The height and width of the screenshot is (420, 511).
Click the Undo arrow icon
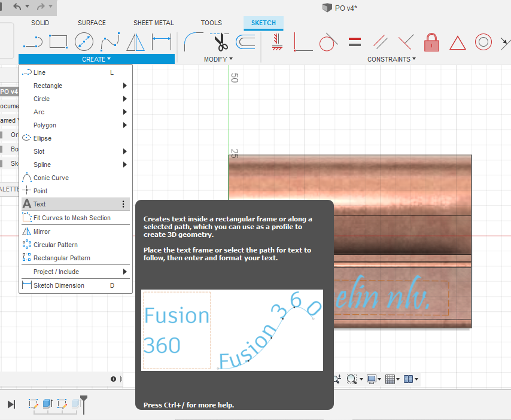tap(17, 7)
